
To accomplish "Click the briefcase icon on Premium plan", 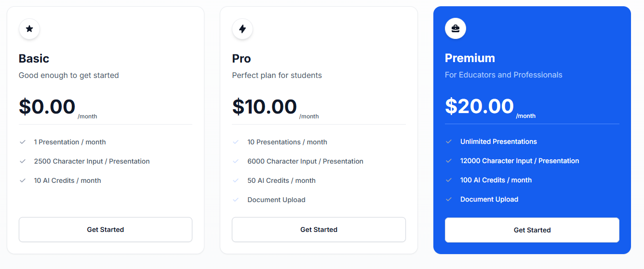I will click(455, 28).
